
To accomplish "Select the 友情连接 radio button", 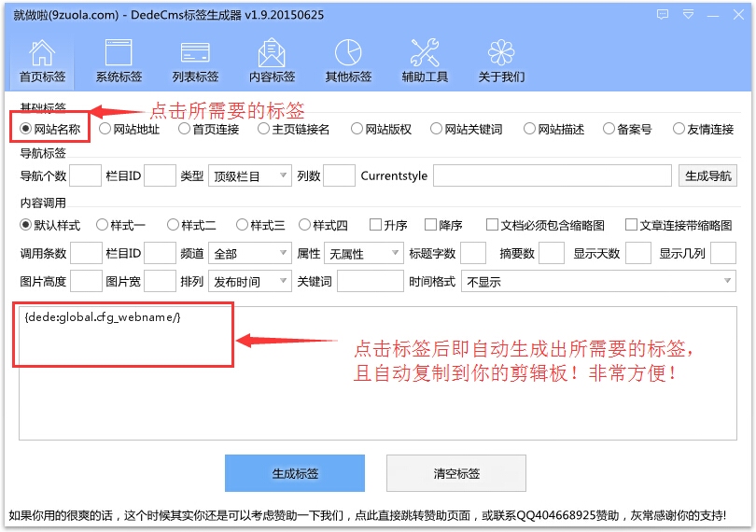I will click(704, 129).
